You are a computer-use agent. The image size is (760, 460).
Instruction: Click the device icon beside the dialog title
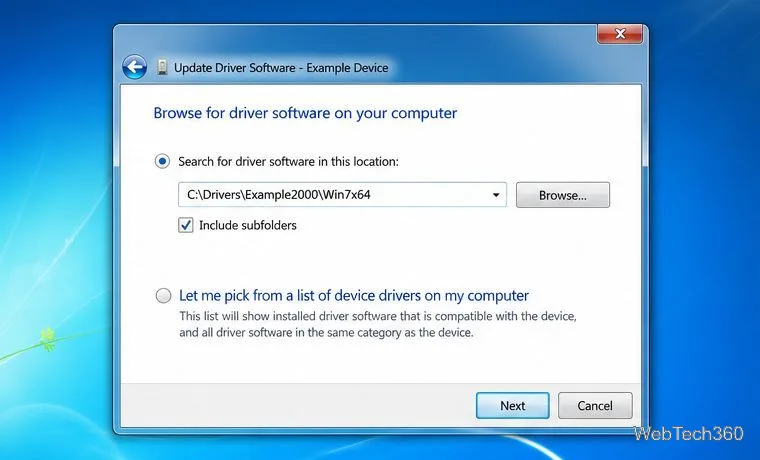pos(162,67)
